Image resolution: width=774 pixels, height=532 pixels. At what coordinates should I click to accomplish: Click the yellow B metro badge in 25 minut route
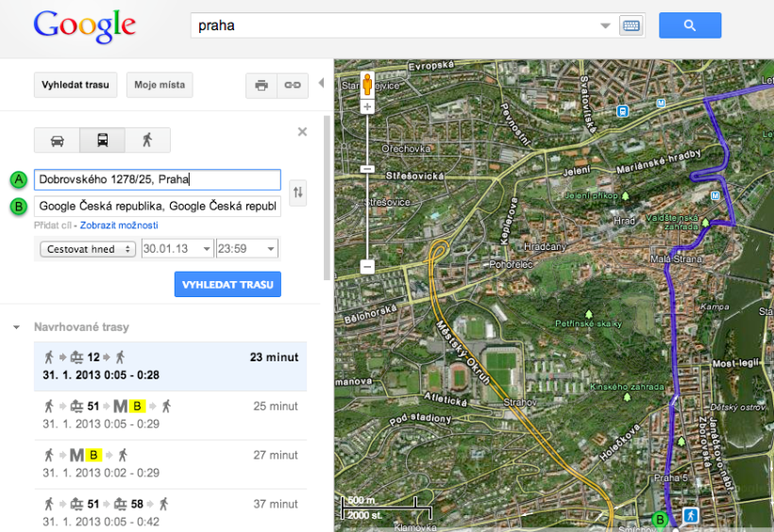137,407
